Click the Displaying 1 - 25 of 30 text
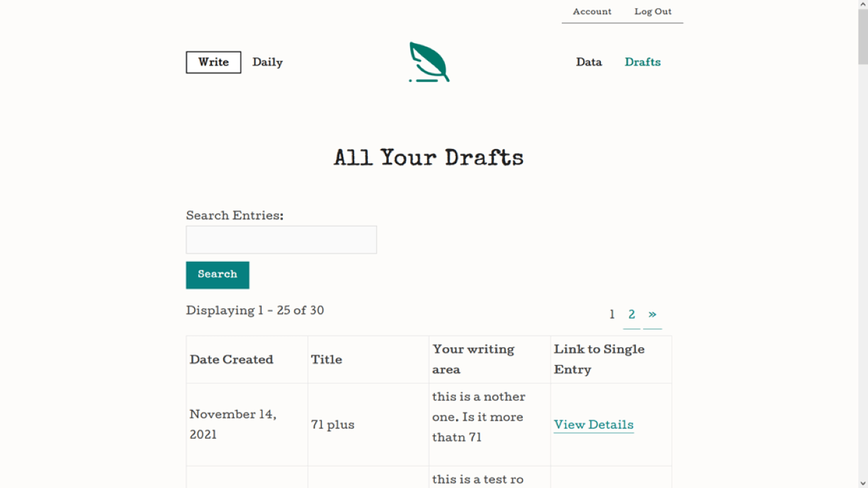 click(x=255, y=310)
